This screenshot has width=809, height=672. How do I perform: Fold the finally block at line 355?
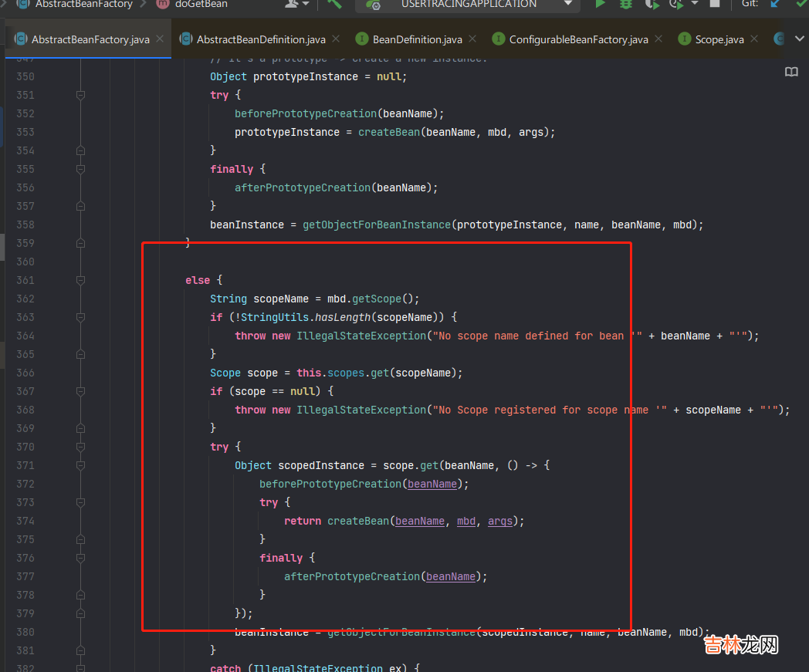pyautogui.click(x=80, y=169)
